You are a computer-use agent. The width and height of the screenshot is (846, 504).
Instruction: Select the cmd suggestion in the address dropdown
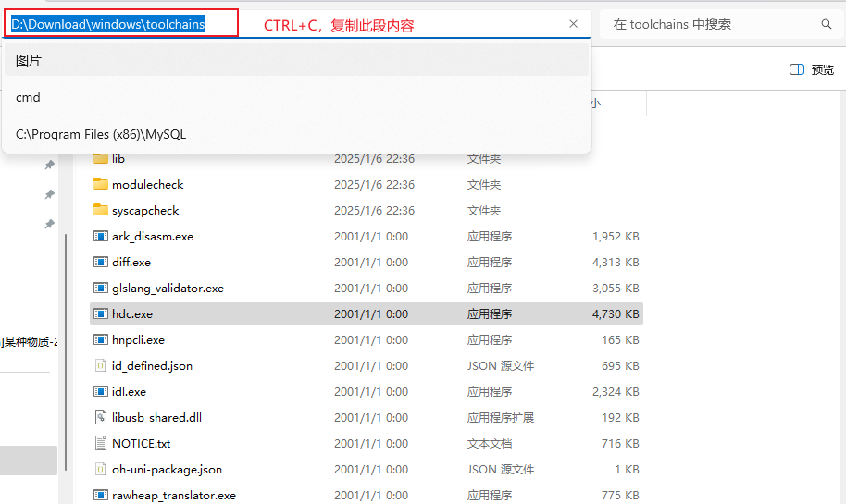pyautogui.click(x=296, y=98)
